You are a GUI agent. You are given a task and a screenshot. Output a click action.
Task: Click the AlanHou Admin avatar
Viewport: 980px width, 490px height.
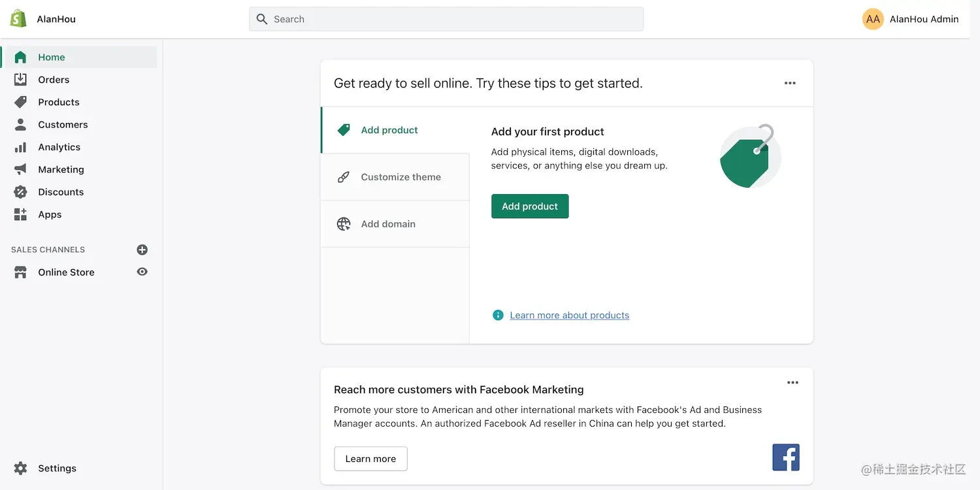point(873,19)
